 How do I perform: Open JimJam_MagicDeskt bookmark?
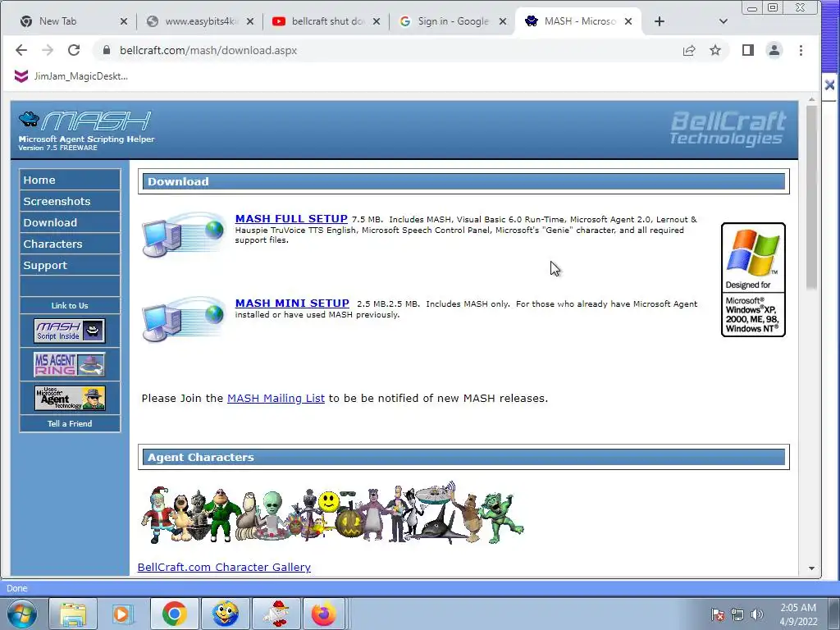tap(71, 76)
